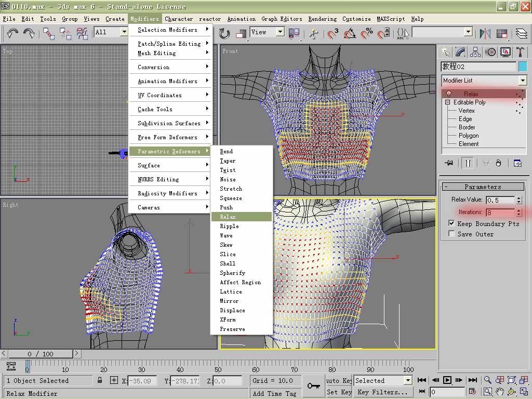
Task: Open the Utilities hammer tab
Action: pyautogui.click(x=520, y=52)
